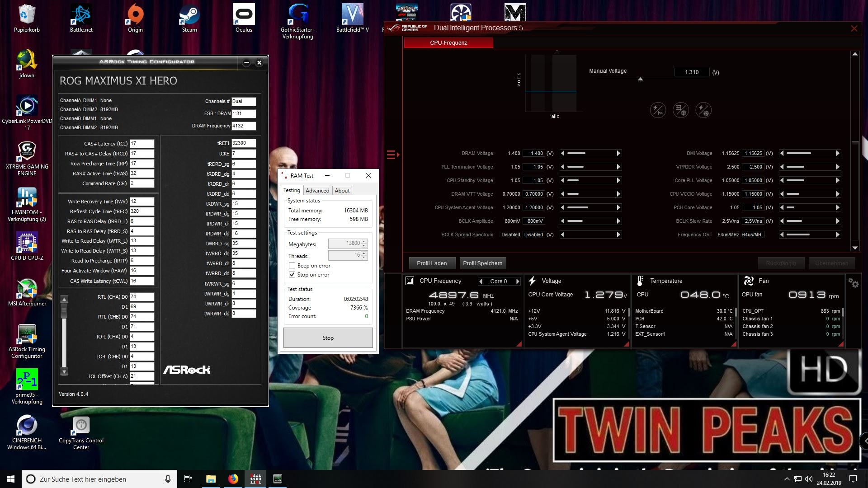Open the HWiNFO64 shortcut
Viewport: 868px width, 488px height.
tap(27, 204)
